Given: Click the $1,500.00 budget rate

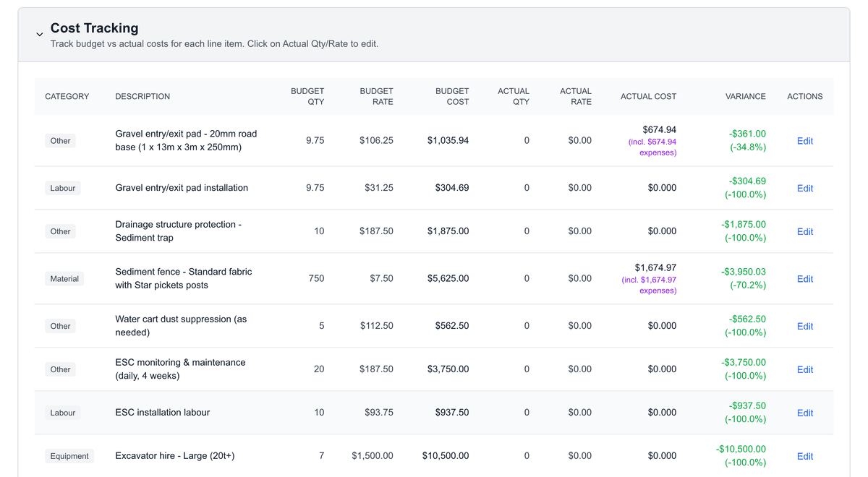Looking at the screenshot, I should tap(373, 456).
